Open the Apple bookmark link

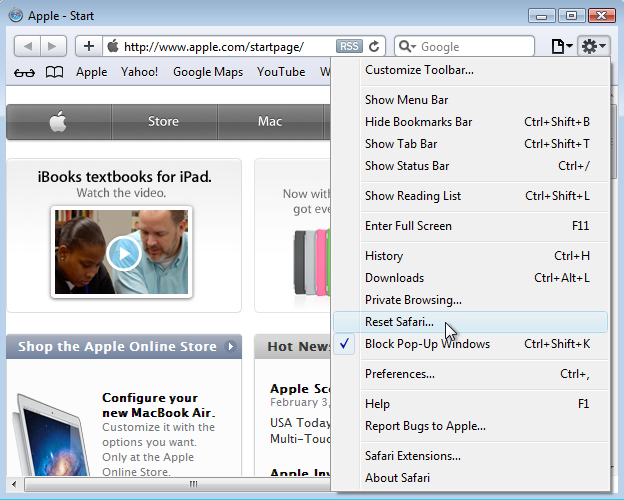click(92, 72)
